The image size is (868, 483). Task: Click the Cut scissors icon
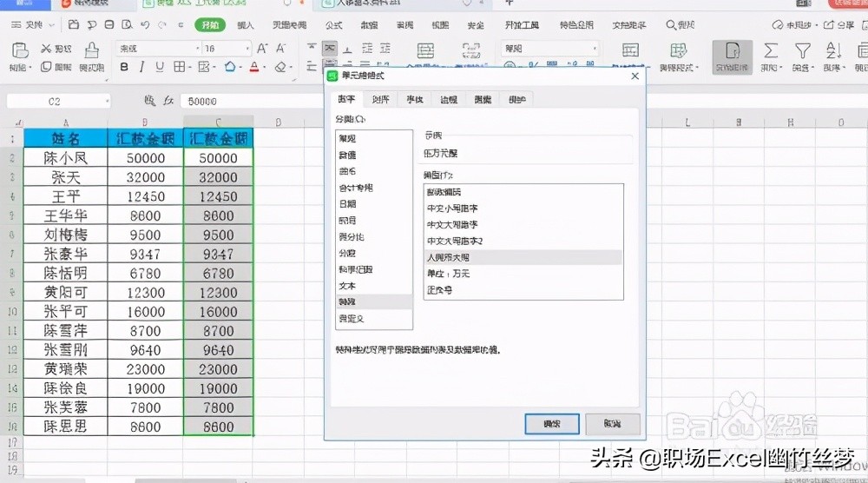tap(47, 49)
